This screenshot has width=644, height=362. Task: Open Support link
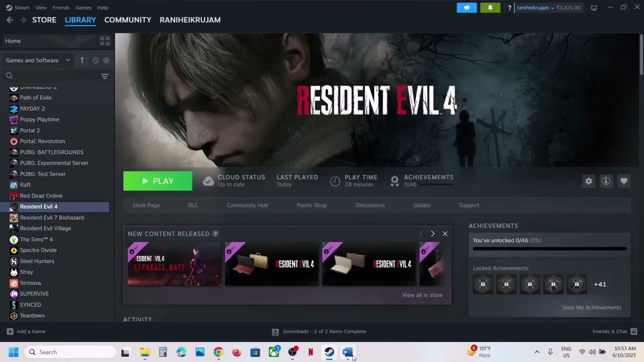tap(469, 205)
